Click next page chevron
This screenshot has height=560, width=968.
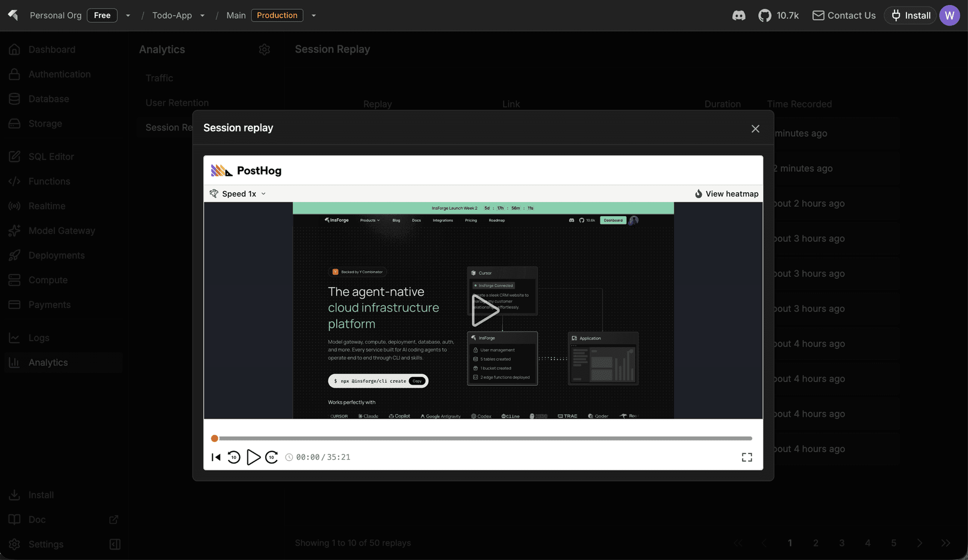click(920, 543)
